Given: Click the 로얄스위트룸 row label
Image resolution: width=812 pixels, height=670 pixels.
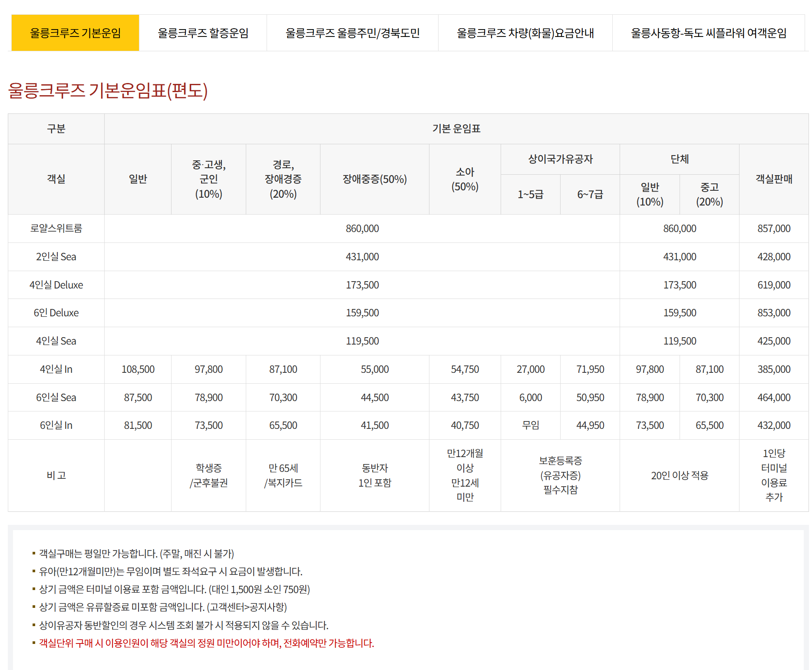Looking at the screenshot, I should (x=56, y=229).
